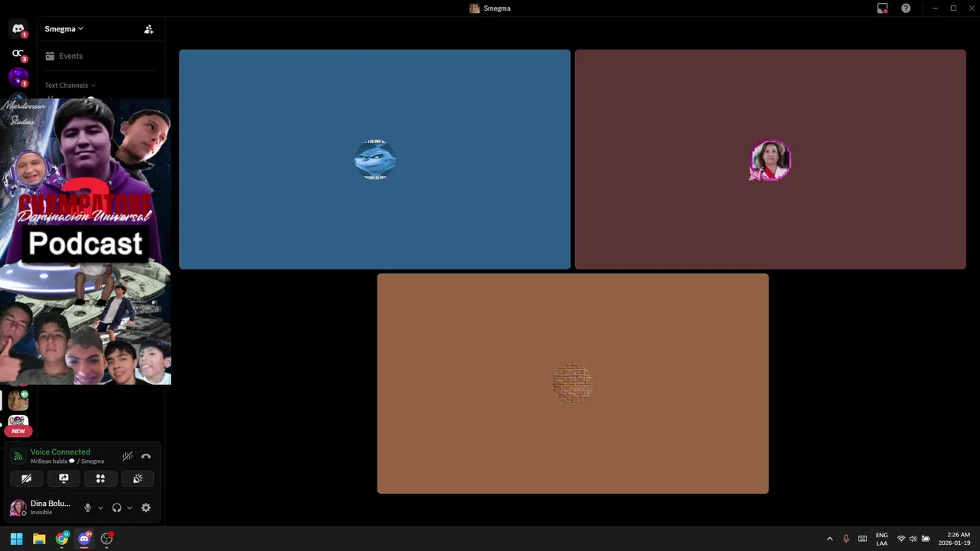980x551 pixels.
Task: Select the woman avatar participant tile
Action: [x=770, y=159]
